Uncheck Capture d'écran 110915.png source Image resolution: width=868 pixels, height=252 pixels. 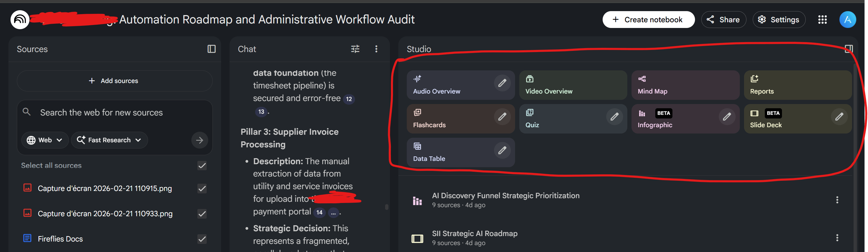(202, 189)
